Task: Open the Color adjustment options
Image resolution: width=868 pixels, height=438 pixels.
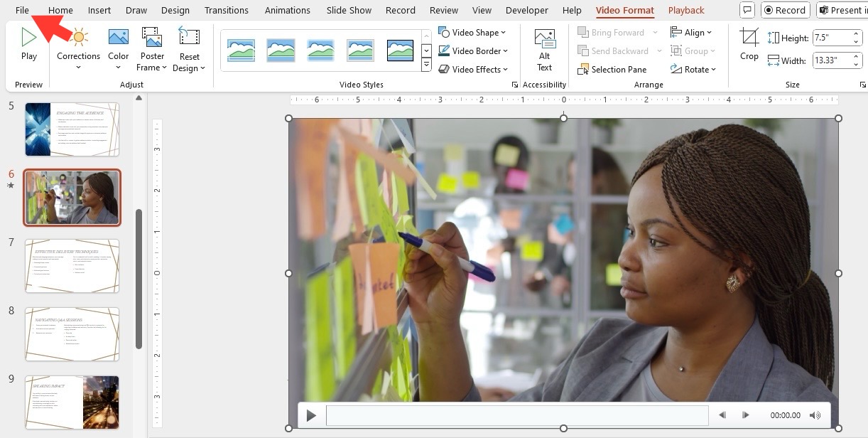Action: click(x=119, y=50)
